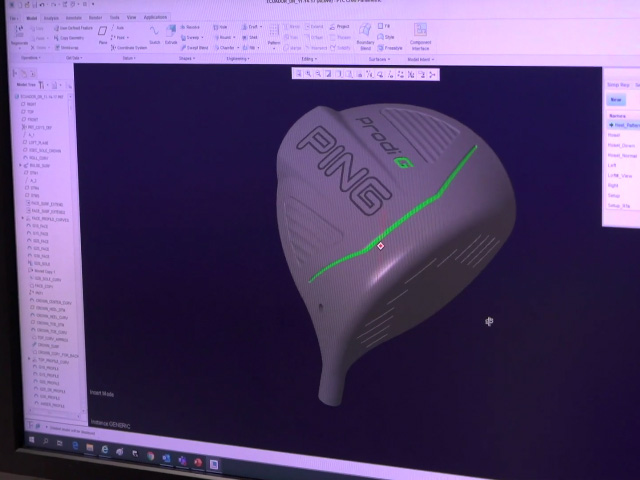The image size is (640, 480).
Task: Launch the Freestyle surface tool
Action: (390, 48)
